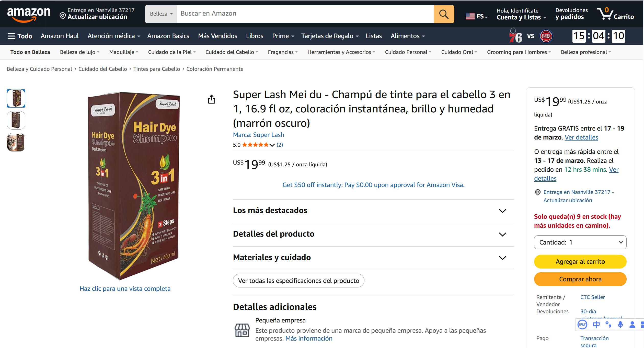This screenshot has width=644, height=348.
Task: Click the US flag language selector
Action: pos(477,16)
